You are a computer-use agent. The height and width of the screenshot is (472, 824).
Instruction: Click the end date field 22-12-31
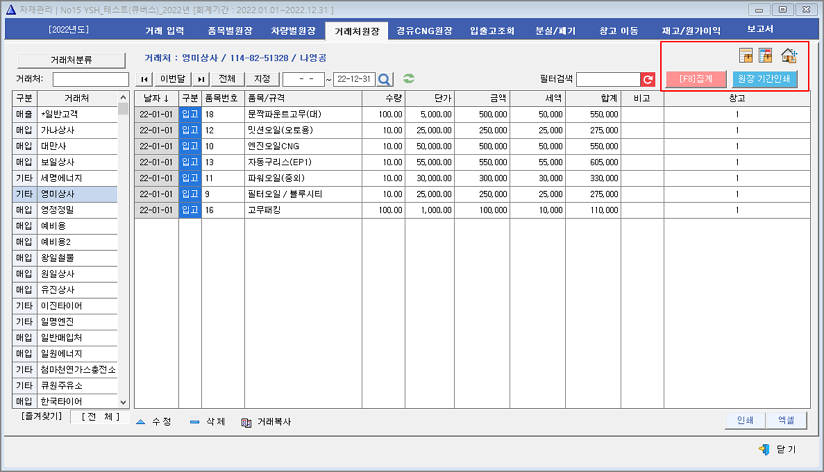tap(354, 79)
